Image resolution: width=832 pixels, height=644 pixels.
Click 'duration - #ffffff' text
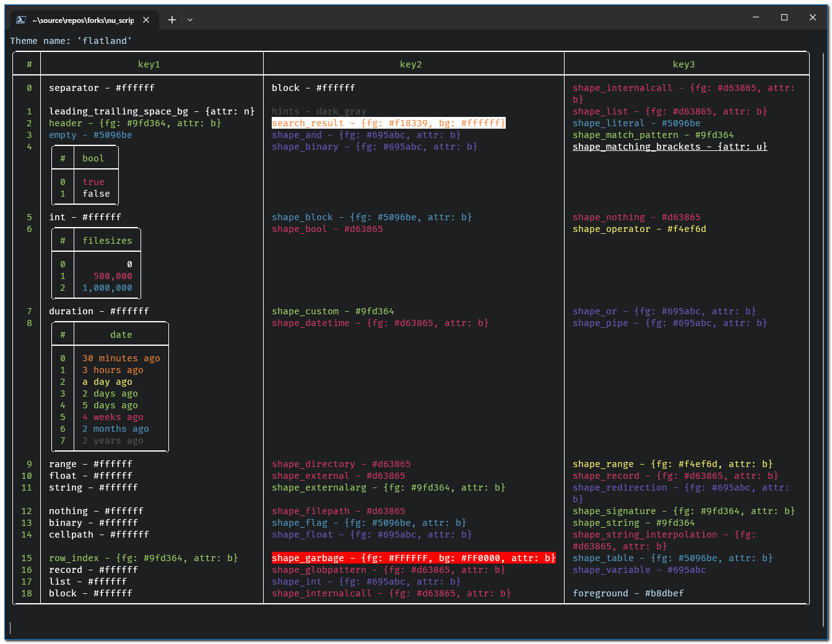[x=99, y=311]
